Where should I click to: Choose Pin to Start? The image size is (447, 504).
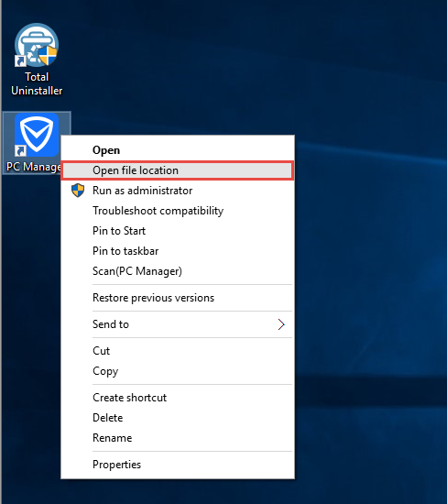point(178,231)
